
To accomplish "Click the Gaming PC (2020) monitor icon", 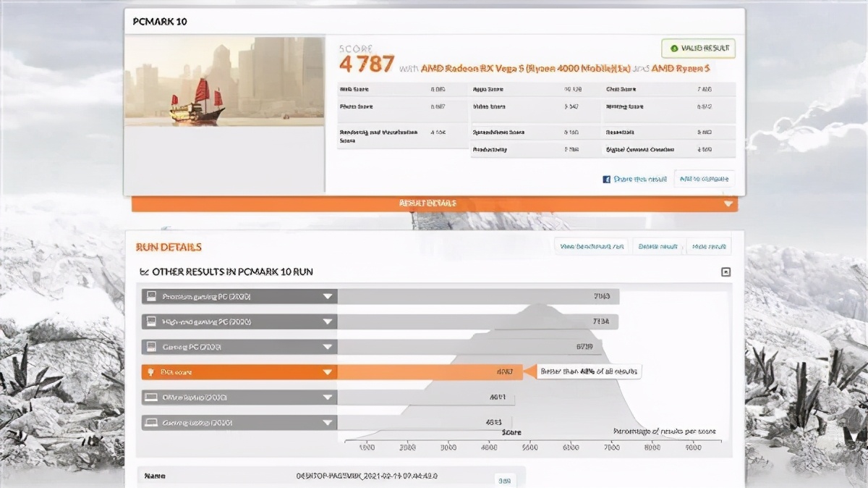I will point(151,347).
